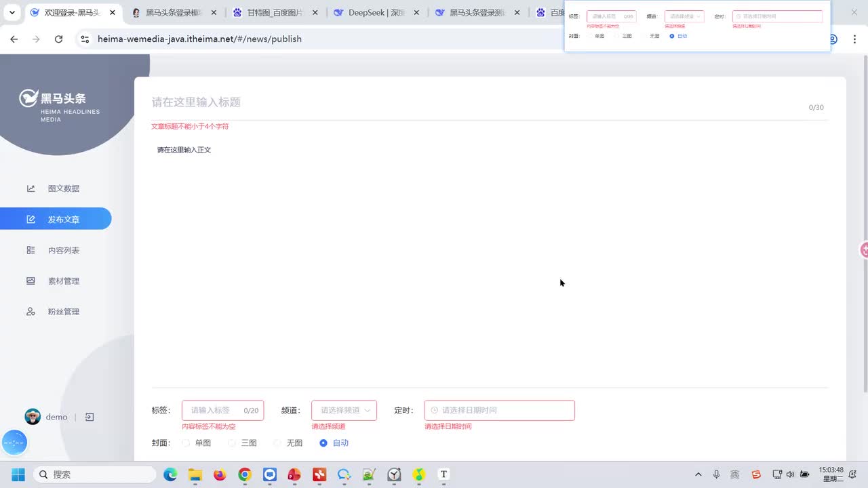This screenshot has height=488, width=868.
Task: Switch to the 甘特图_百度图片 browser tab
Action: [x=275, y=12]
